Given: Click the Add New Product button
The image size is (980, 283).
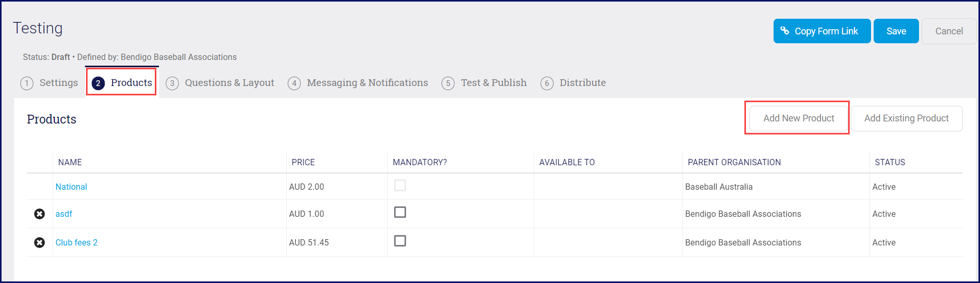Looking at the screenshot, I should click(x=799, y=118).
